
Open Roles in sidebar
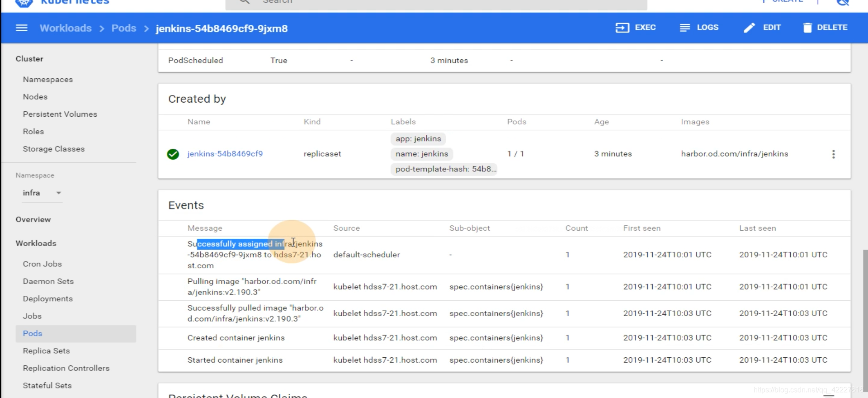(33, 132)
